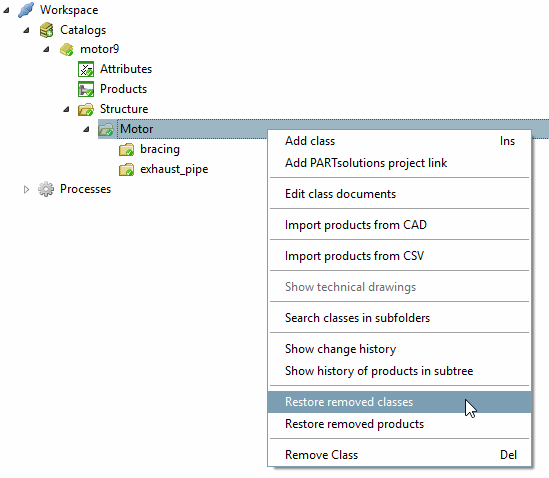549x478 pixels.
Task: Click the bracing class folder icon
Action: point(126,150)
